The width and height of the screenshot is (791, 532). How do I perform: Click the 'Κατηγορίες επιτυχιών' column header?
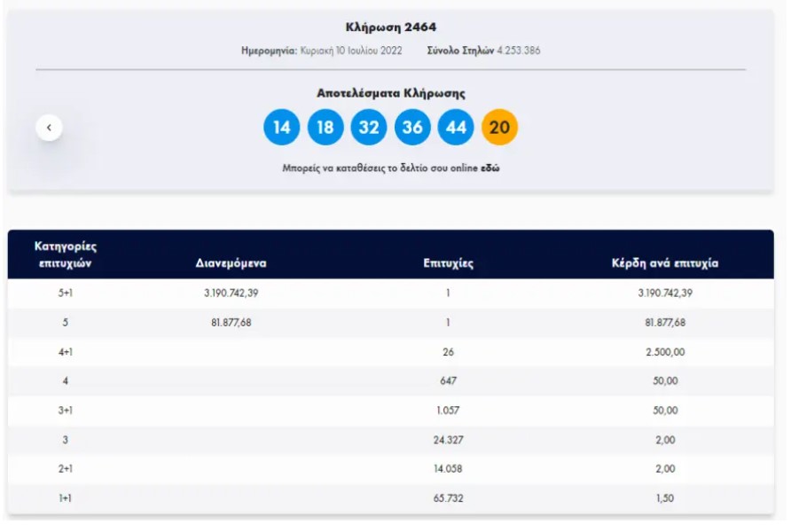65,254
